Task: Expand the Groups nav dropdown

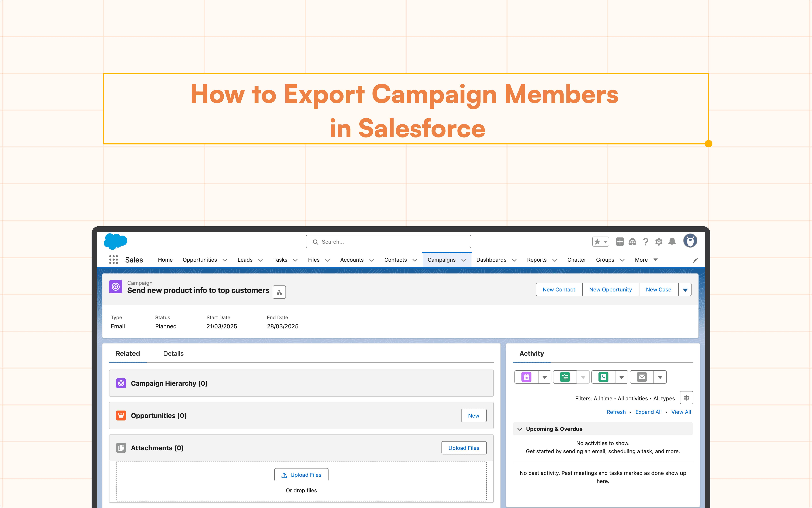Action: point(622,260)
